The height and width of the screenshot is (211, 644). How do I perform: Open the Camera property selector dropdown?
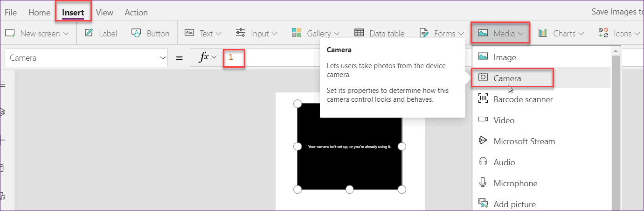[87, 58]
